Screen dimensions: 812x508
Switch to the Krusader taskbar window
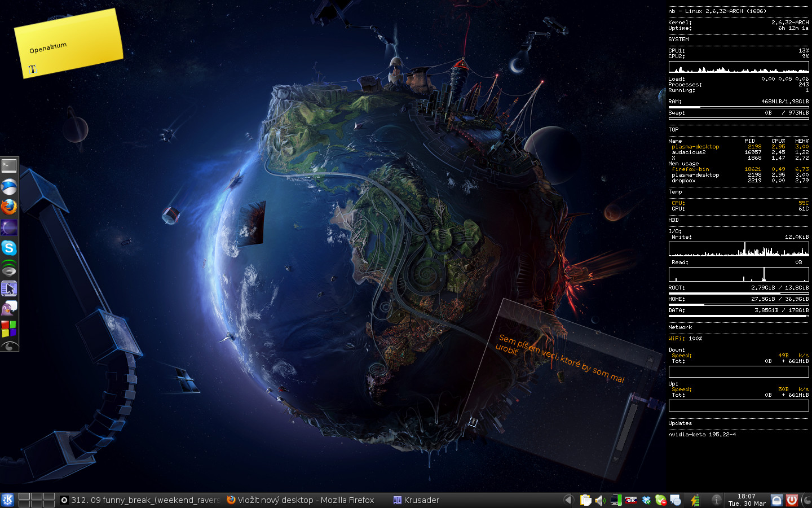point(416,500)
